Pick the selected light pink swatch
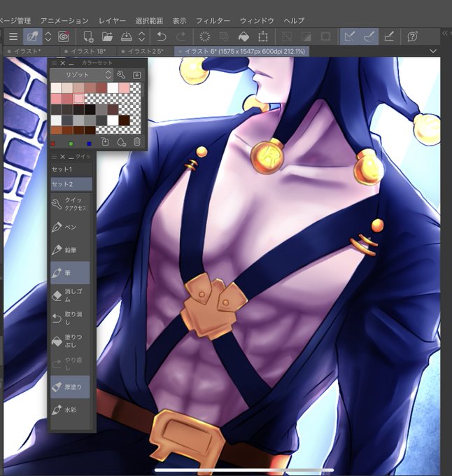This screenshot has width=452, height=476. coord(78,99)
